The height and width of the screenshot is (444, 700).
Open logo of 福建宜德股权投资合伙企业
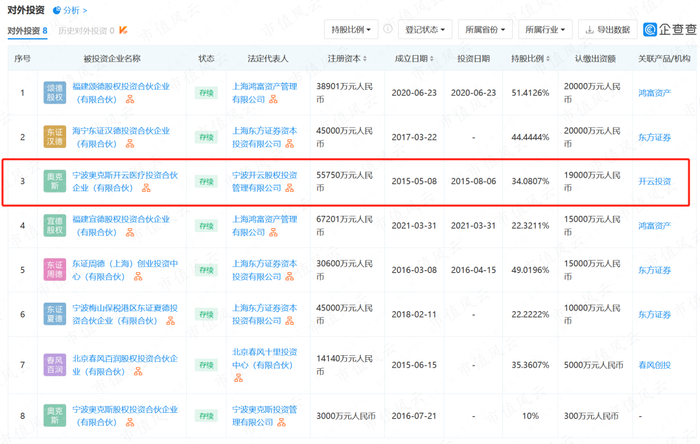(x=55, y=225)
